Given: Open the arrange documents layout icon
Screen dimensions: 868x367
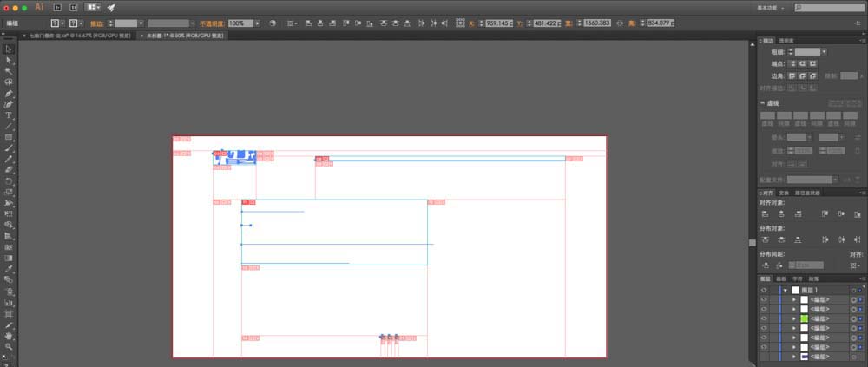Looking at the screenshot, I should click(x=93, y=7).
